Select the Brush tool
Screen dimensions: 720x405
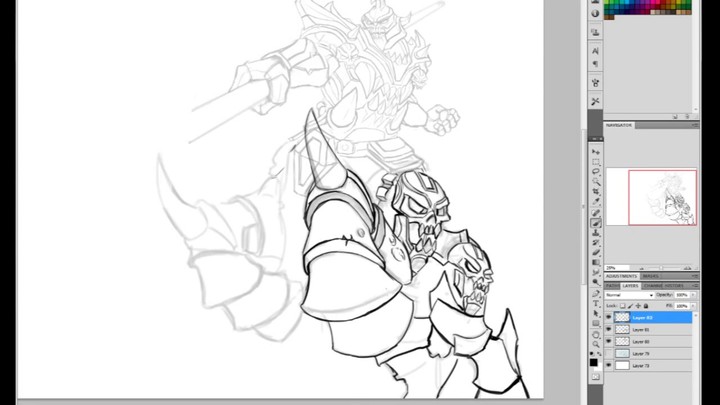596,223
